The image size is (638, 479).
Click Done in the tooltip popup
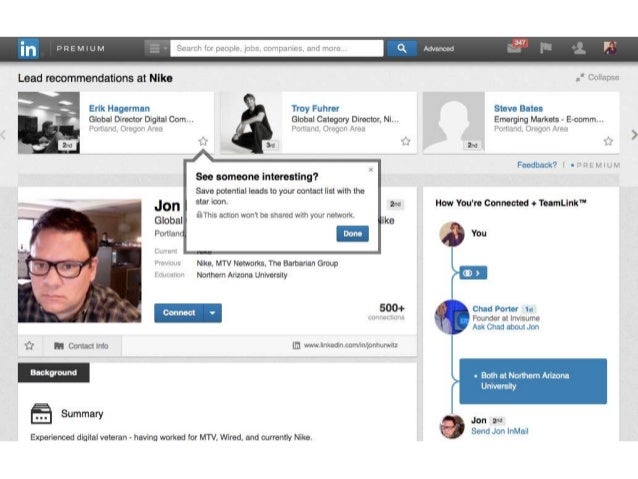click(x=352, y=234)
